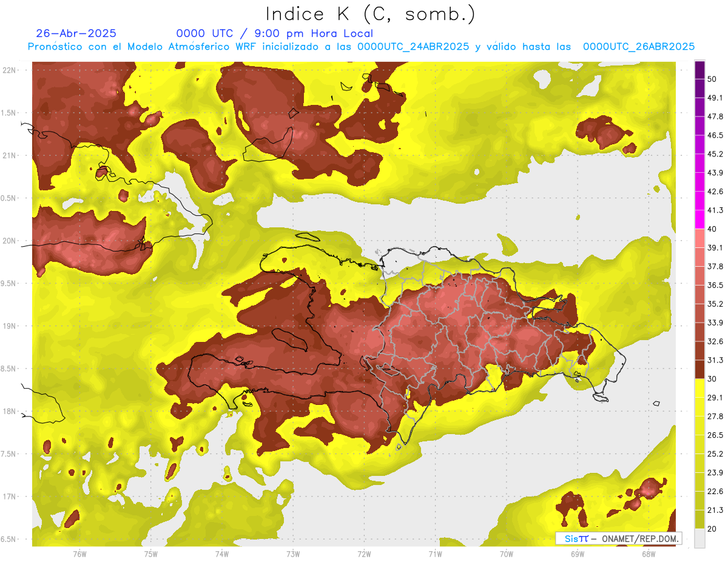Click the "23.9" color bar label
This screenshot has height=562, width=728.
pos(715,473)
